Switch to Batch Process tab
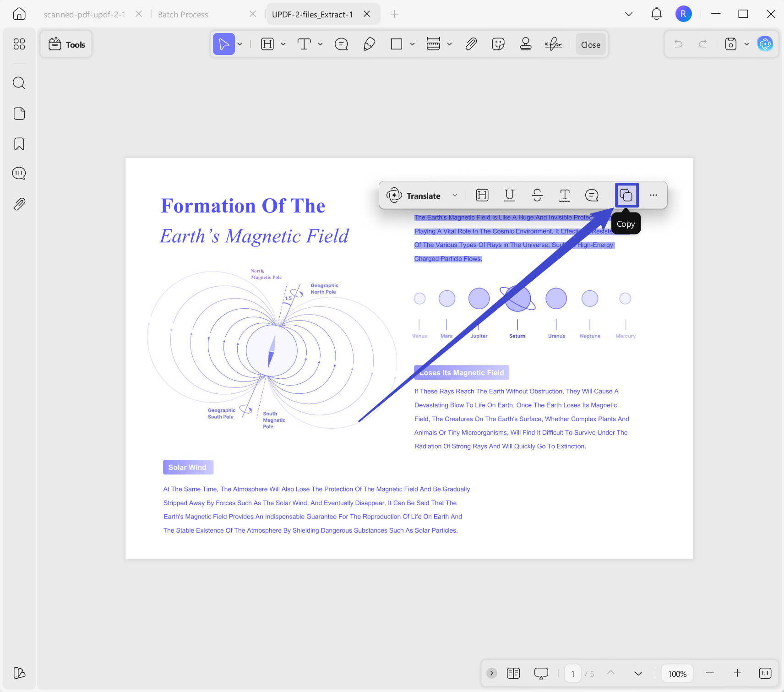Viewport: 784px width, 692px height. pyautogui.click(x=183, y=14)
